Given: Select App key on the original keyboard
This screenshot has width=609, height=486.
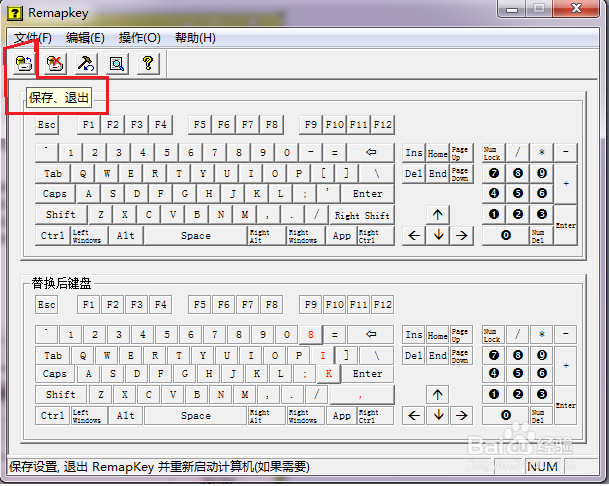Looking at the screenshot, I should [x=342, y=235].
